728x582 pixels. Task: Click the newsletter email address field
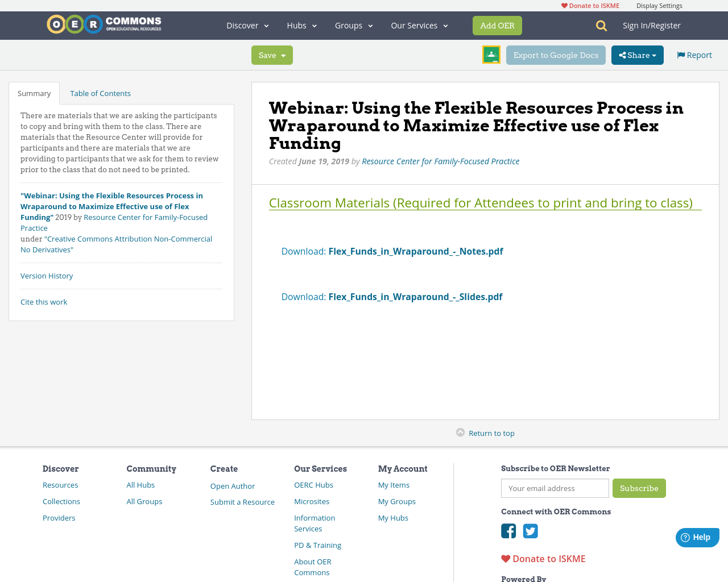555,488
